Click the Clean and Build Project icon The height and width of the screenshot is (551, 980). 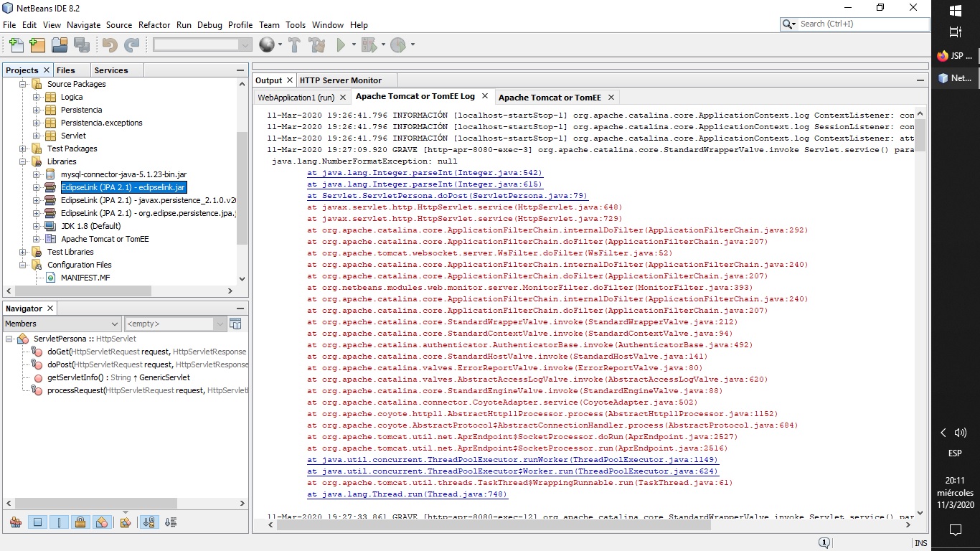[x=316, y=44]
